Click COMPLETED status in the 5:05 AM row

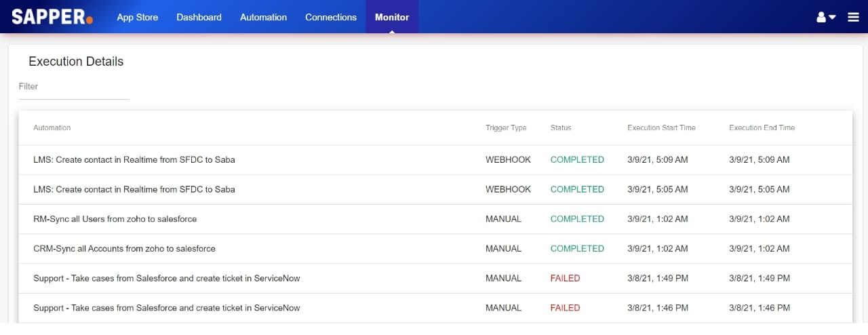(x=577, y=189)
